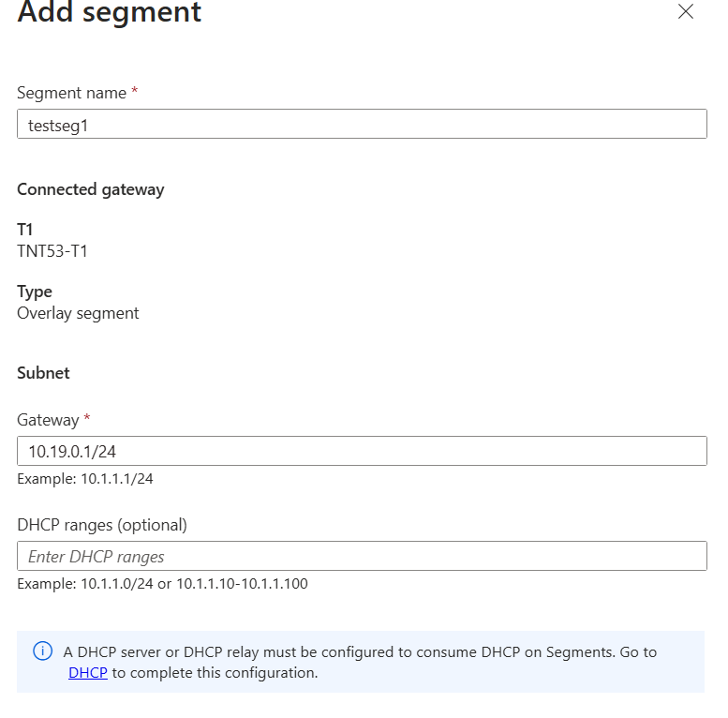Click the Type label
This screenshot has height=718, width=728.
pos(35,292)
